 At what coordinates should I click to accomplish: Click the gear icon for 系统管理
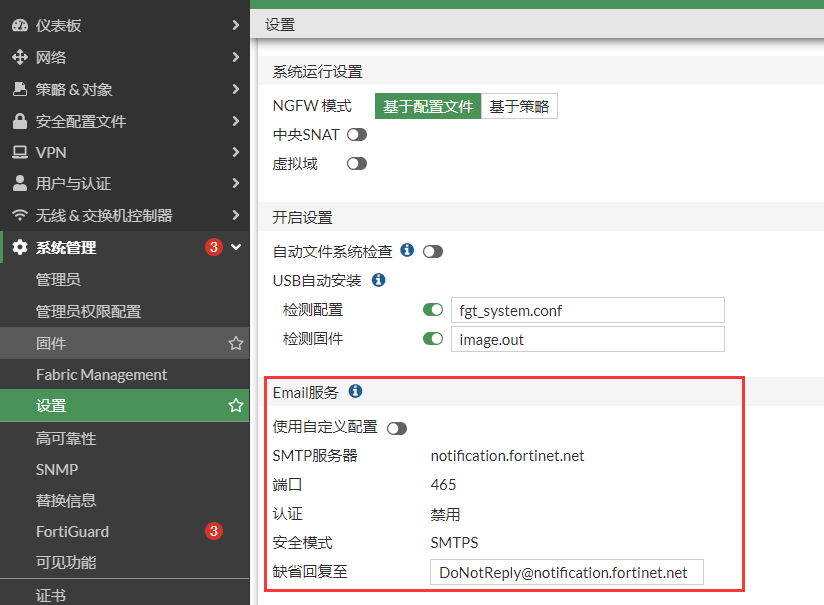click(x=20, y=247)
